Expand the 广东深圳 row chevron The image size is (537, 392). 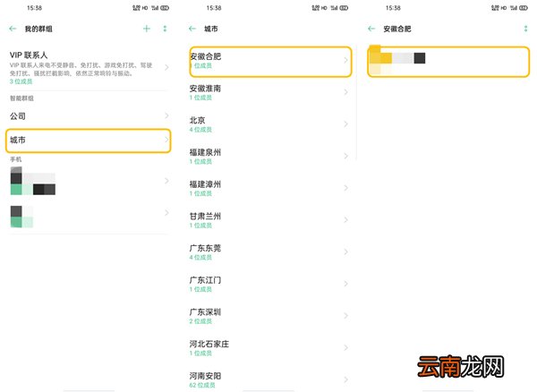pyautogui.click(x=345, y=316)
